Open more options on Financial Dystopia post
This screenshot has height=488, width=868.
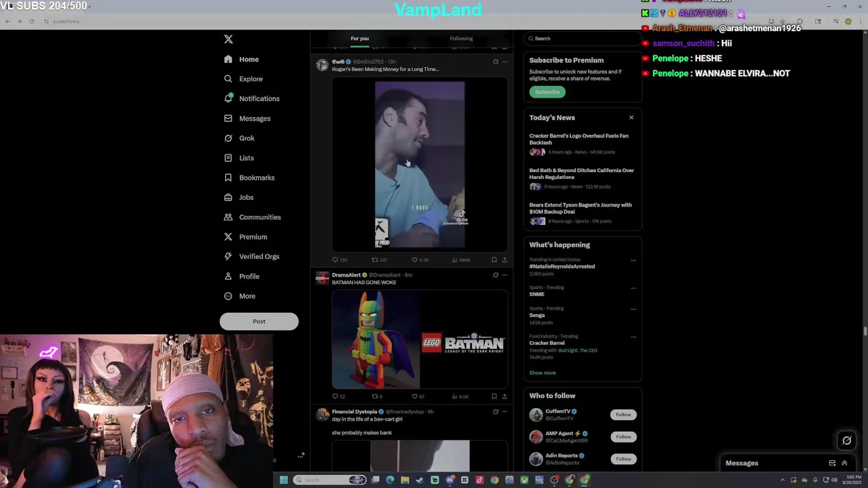coord(505,411)
